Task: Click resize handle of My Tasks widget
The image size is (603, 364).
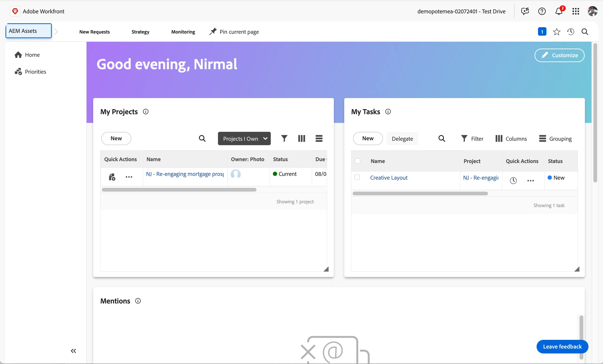Action: coord(577,269)
